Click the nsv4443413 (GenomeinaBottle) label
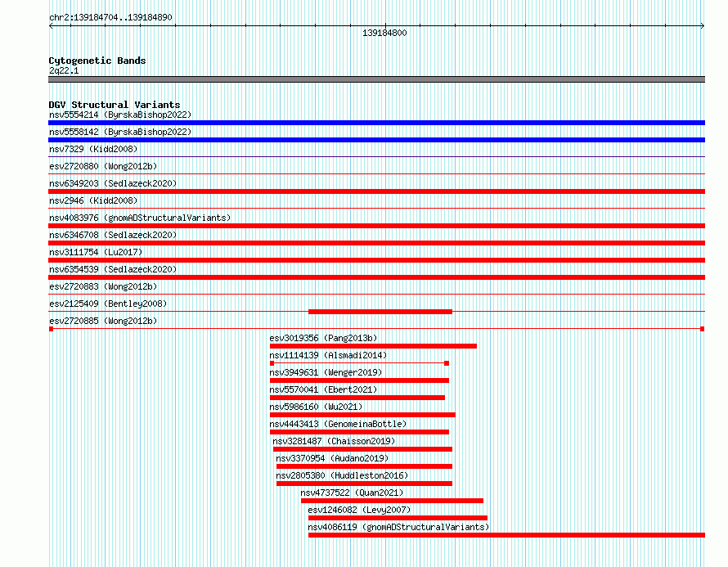Image resolution: width=728 pixels, height=567 pixels. click(338, 424)
